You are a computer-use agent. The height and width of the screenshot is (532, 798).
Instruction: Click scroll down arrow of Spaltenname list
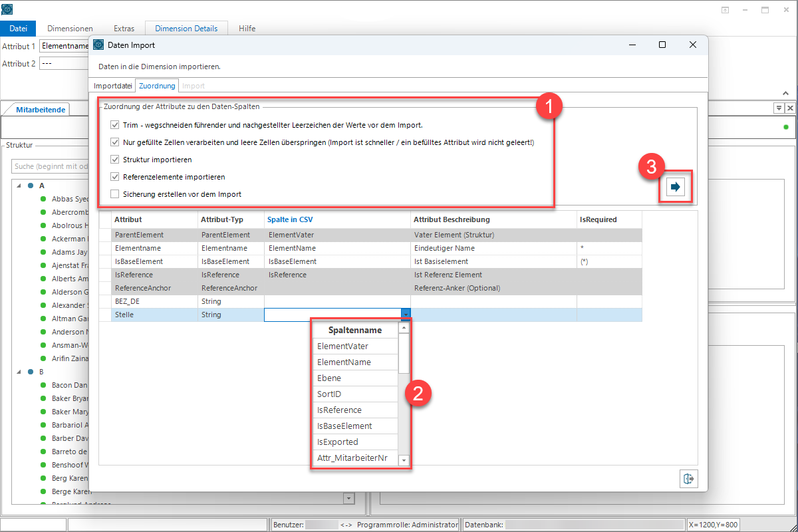(x=404, y=460)
